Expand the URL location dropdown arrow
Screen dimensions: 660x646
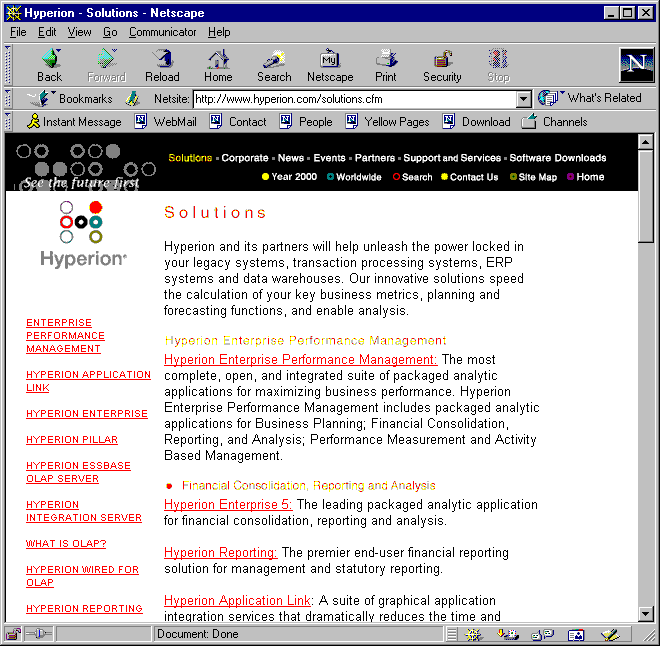(523, 99)
